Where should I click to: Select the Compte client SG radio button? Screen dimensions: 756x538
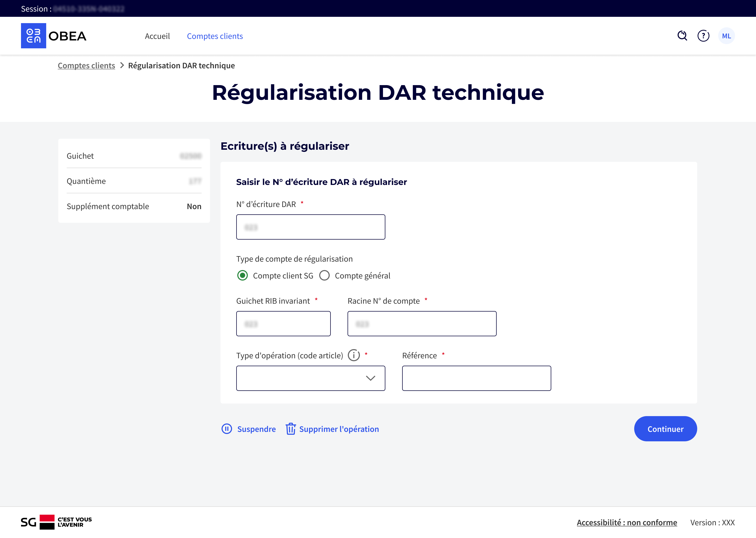(243, 275)
